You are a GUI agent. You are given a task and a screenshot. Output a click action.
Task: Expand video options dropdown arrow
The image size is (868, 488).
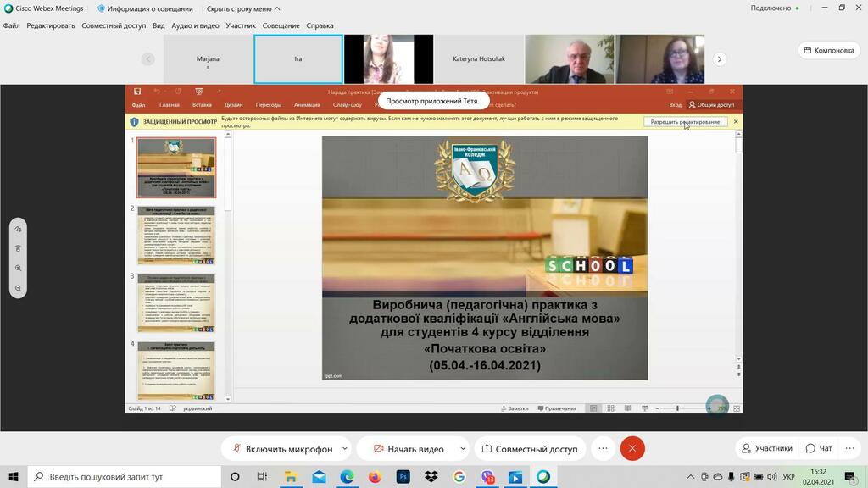pos(463,449)
